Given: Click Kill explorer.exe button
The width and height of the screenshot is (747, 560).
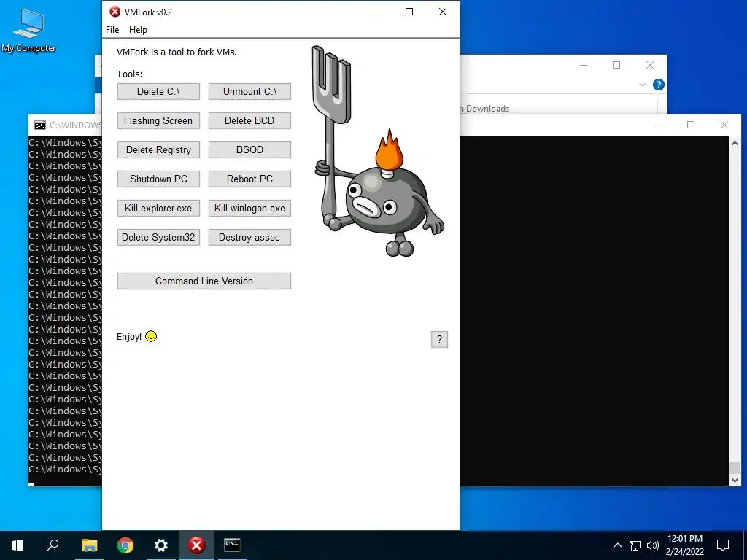Looking at the screenshot, I should click(158, 208).
